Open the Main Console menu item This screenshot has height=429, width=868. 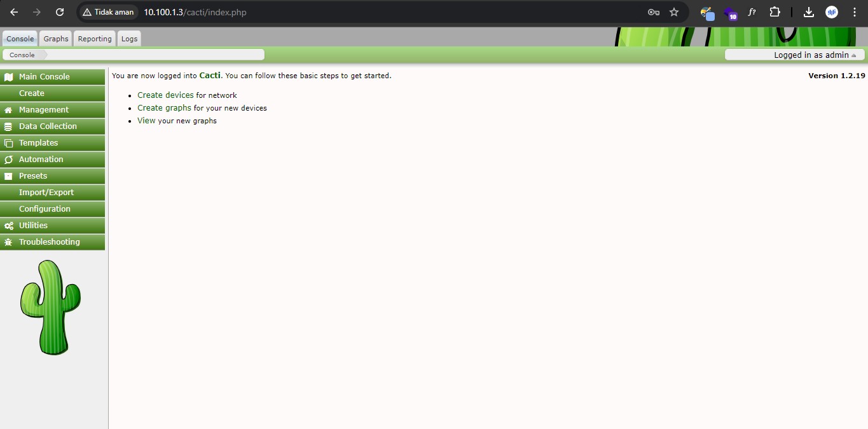tap(52, 77)
